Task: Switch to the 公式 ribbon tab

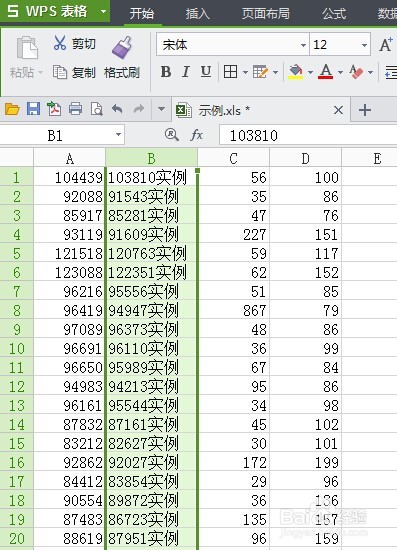Action: point(334,13)
